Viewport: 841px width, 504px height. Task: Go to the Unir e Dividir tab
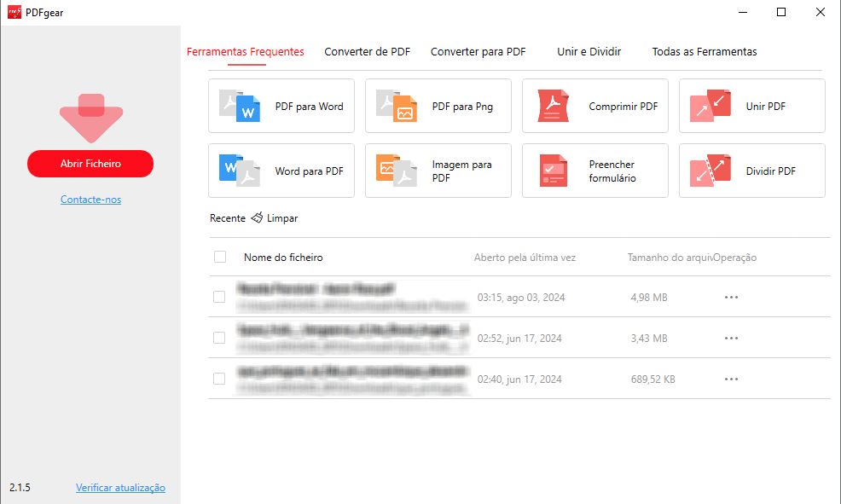tap(589, 51)
